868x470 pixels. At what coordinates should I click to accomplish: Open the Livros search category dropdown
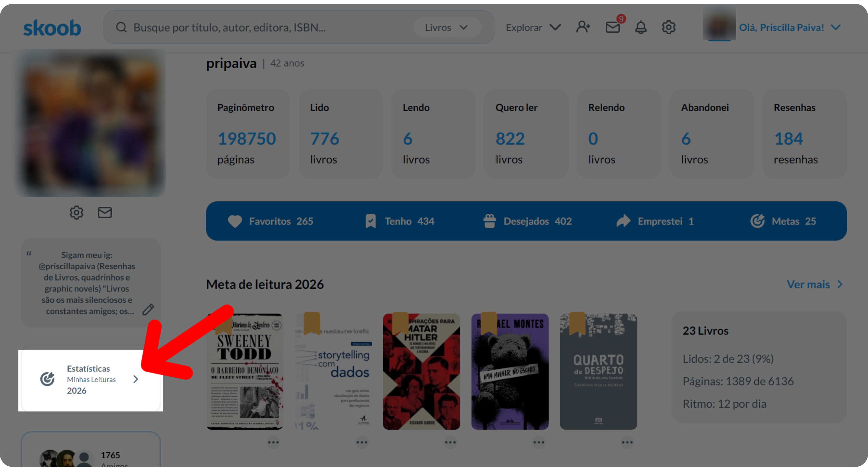tap(447, 28)
